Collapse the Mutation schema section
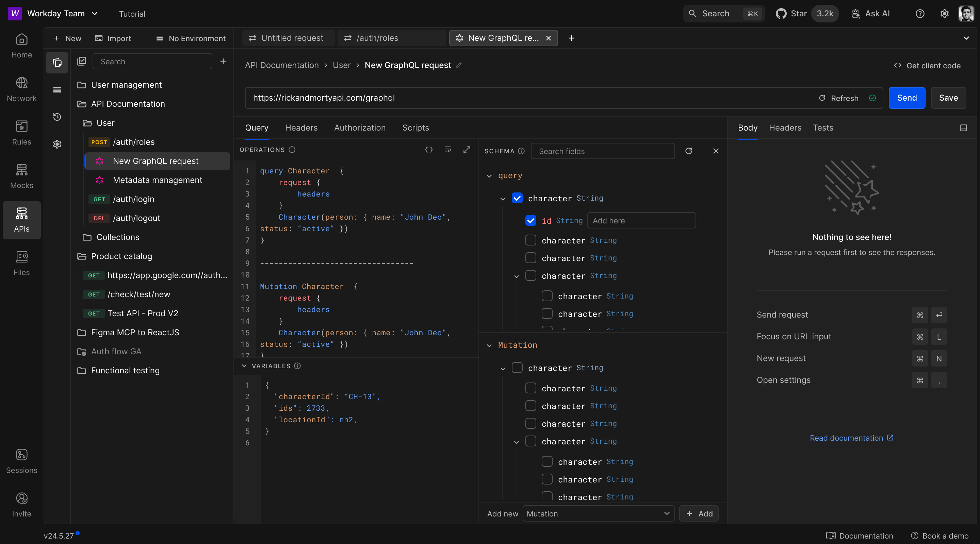This screenshot has height=544, width=980. pos(489,345)
